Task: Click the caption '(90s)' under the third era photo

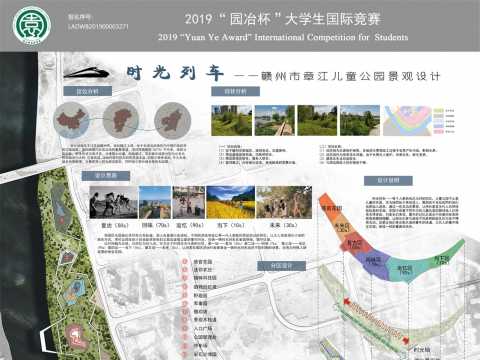Action: click(x=196, y=226)
